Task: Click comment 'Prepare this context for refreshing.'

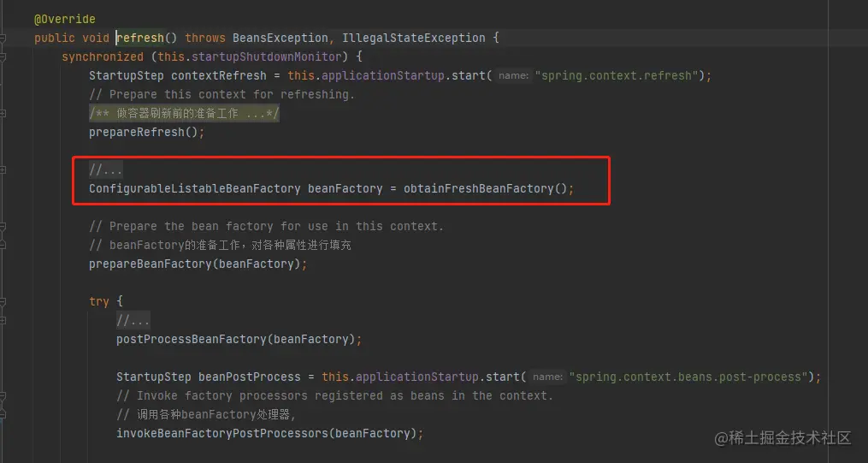Action: coord(221,95)
